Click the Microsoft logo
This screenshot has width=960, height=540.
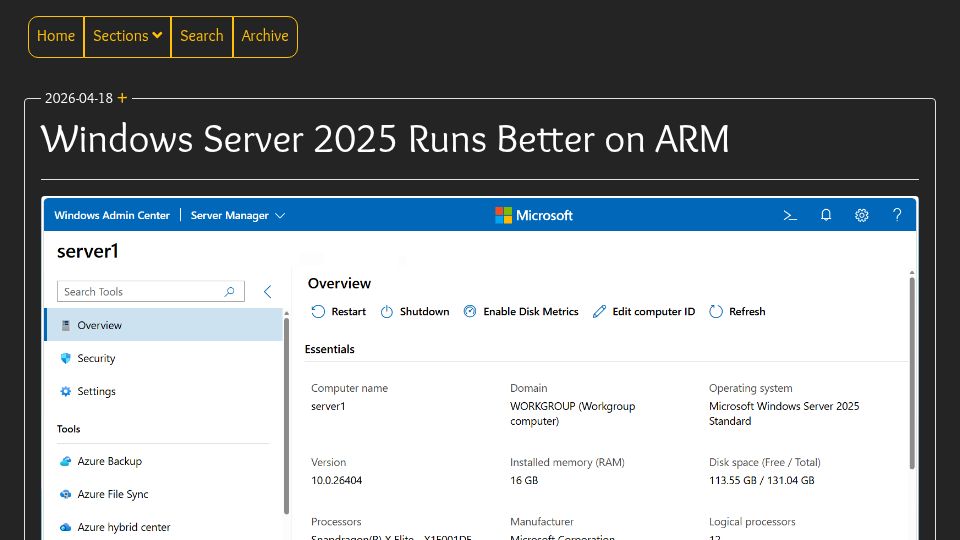coord(534,216)
